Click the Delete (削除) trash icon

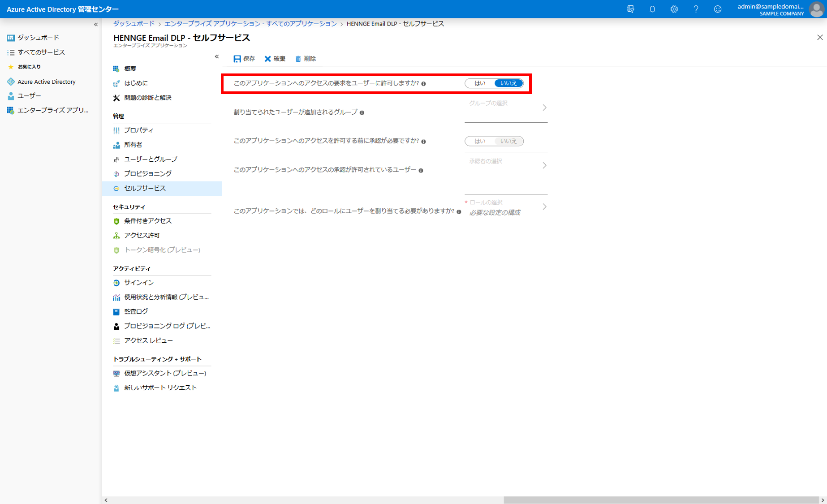(x=298, y=59)
